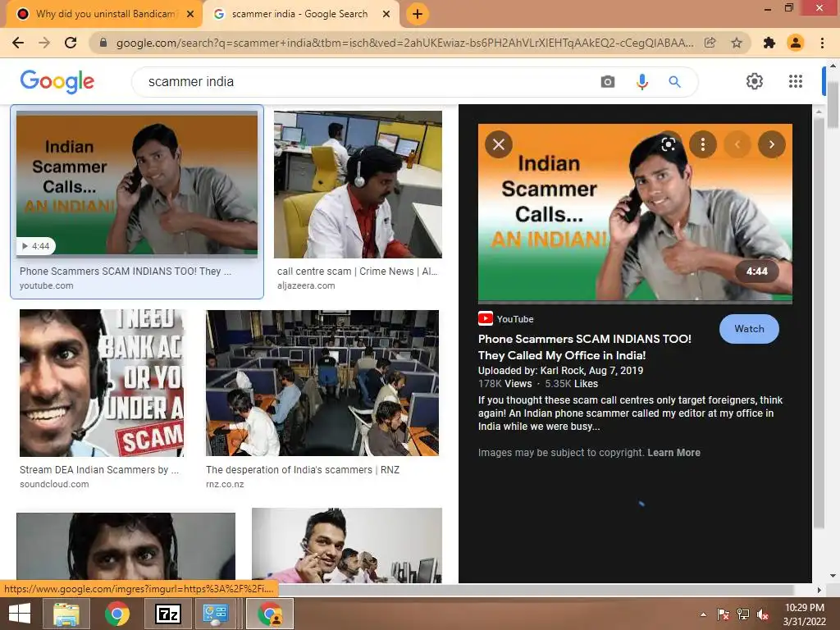Open the YouTube source link in preview
The width and height of the screenshot is (840, 630).
505,319
